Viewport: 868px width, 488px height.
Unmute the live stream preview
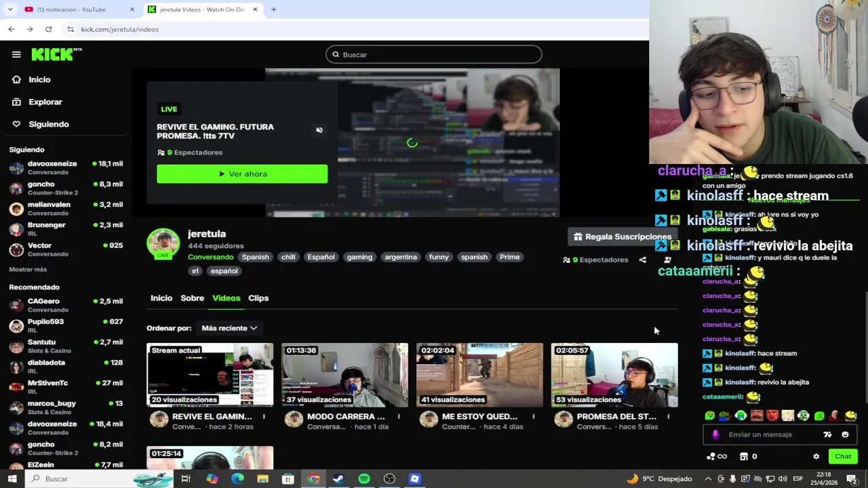click(319, 130)
